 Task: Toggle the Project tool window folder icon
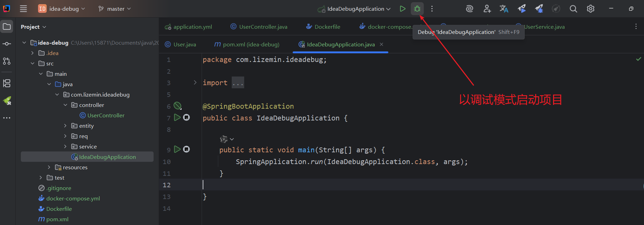pos(7,27)
